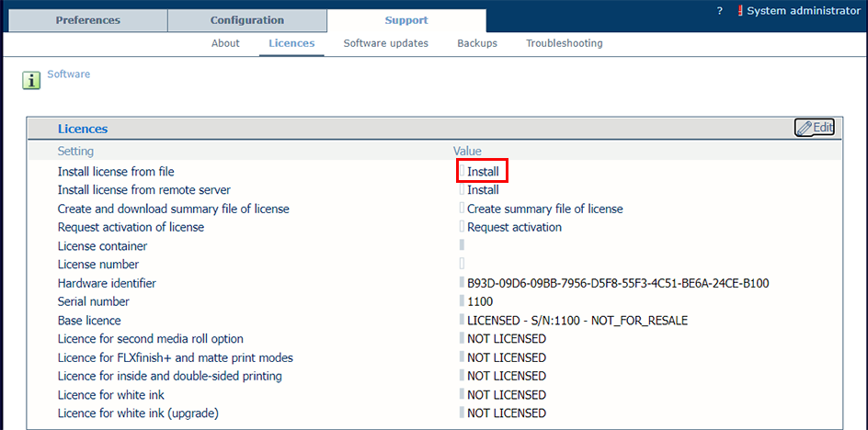
Task: Switch to the Troubleshooting sub-tab
Action: (x=564, y=43)
